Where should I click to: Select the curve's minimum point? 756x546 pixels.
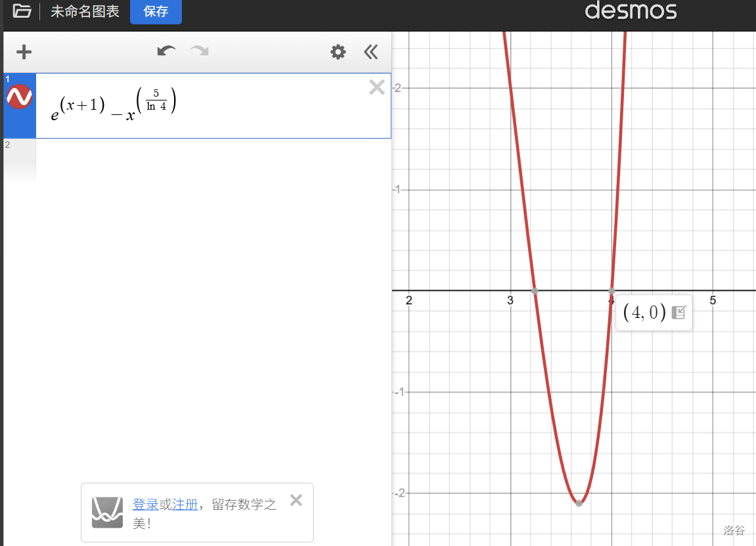579,503
